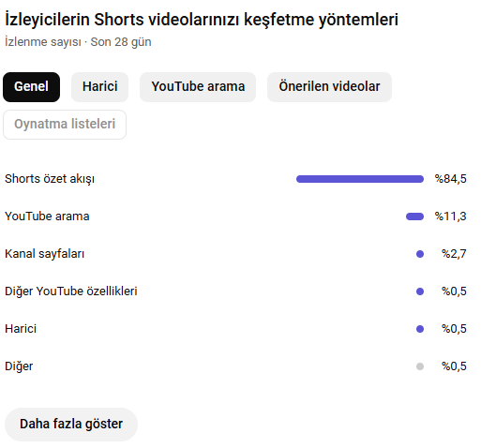Select the Önerilen videolar chip

(x=329, y=87)
